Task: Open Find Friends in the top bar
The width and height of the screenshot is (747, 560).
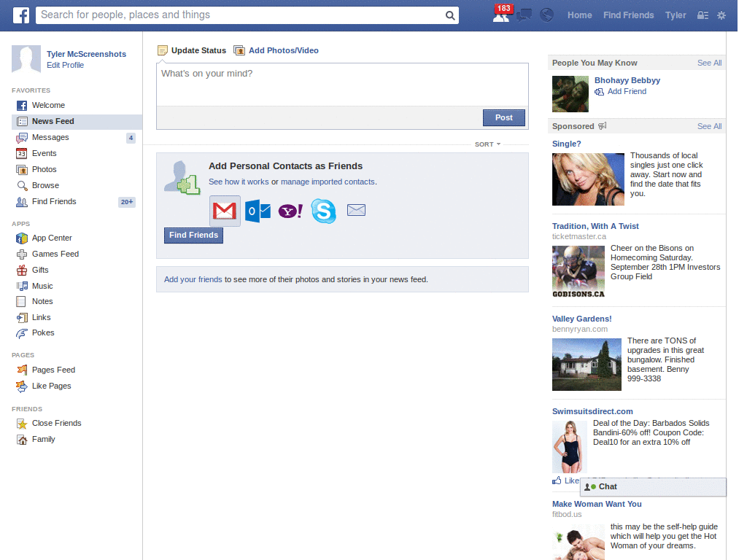Action: [x=628, y=15]
